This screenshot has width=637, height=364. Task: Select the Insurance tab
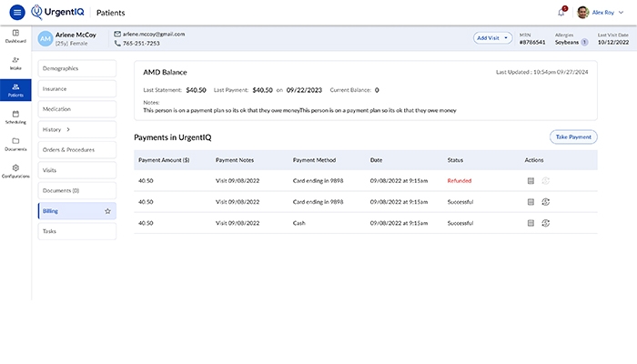click(x=77, y=88)
